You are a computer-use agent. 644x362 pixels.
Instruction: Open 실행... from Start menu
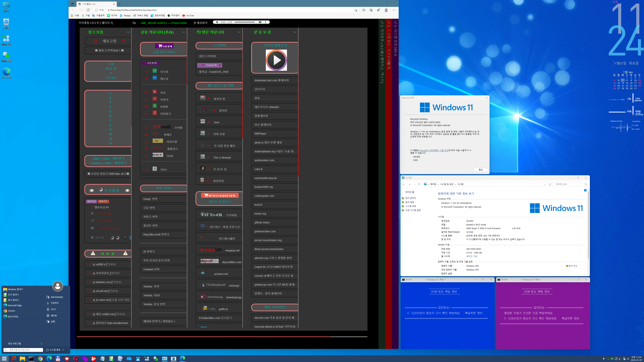tap(51, 322)
